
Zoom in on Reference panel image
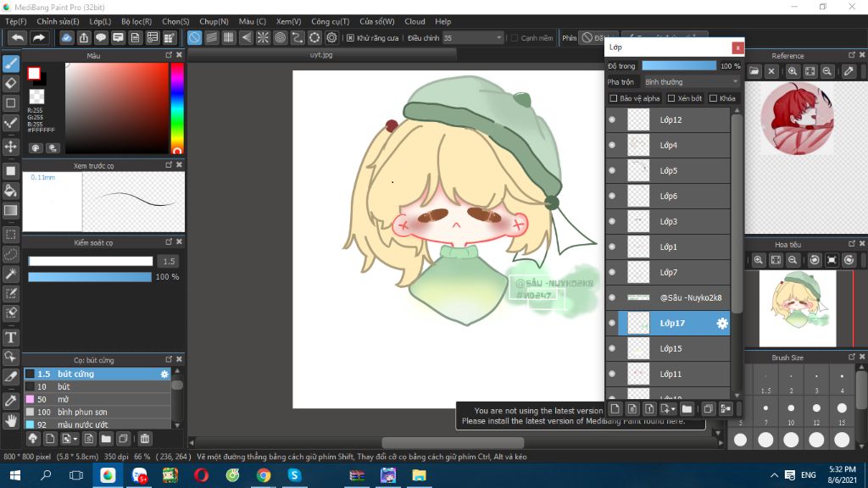pyautogui.click(x=793, y=71)
